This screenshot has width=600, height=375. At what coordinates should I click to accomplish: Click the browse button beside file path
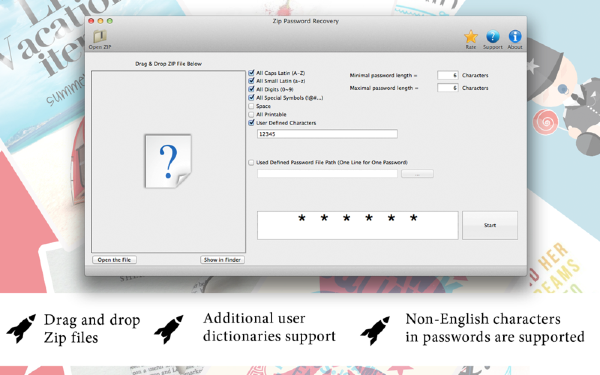click(x=417, y=174)
